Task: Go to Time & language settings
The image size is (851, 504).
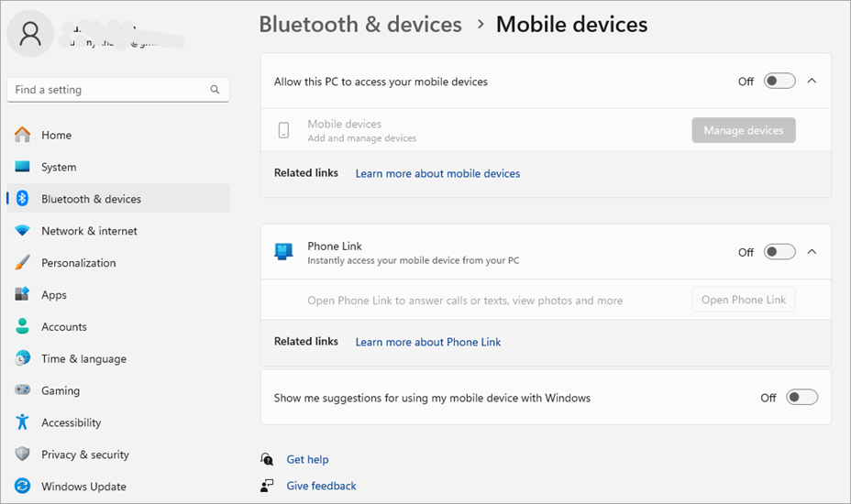Action: point(83,359)
